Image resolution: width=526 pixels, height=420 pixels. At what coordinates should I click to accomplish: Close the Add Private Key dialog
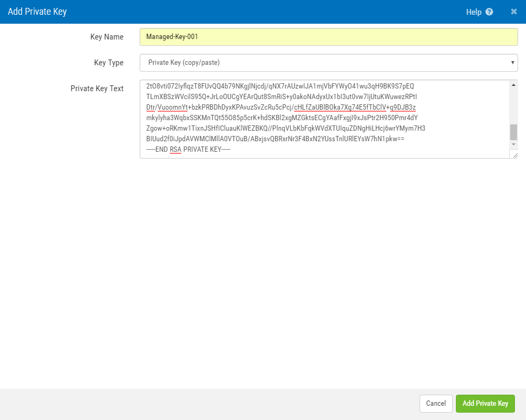pos(513,12)
